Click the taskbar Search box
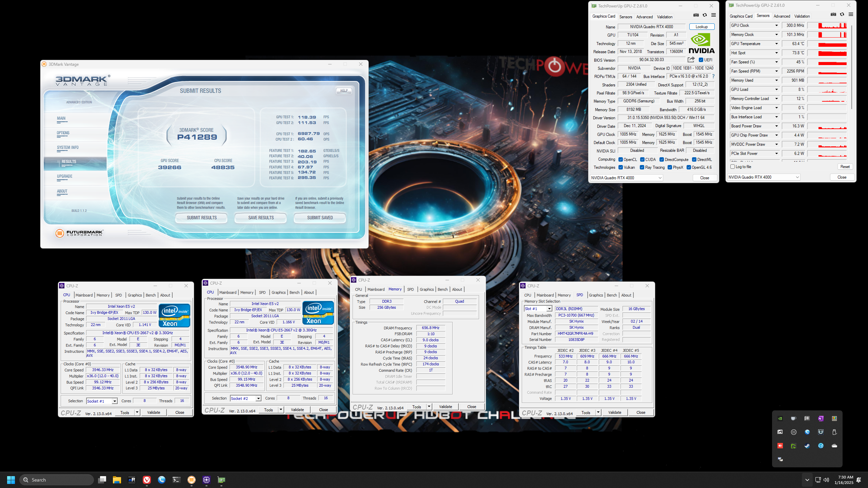 pyautogui.click(x=57, y=480)
